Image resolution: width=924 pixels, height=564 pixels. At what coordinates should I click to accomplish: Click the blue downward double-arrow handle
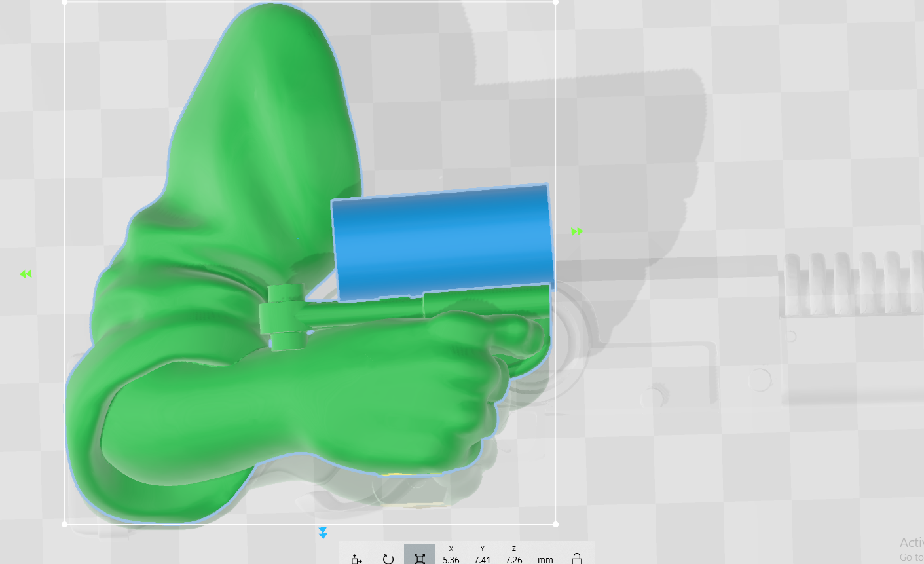[323, 533]
